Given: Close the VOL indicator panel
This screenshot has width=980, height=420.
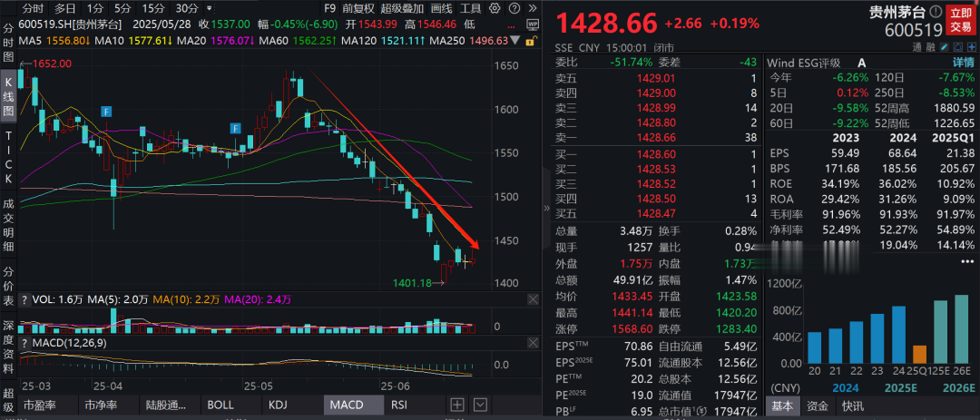Looking at the screenshot, I should [533, 300].
